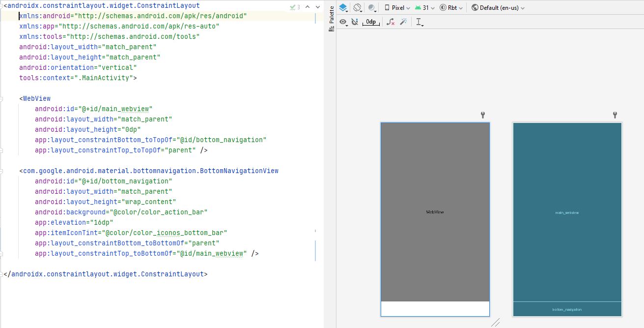The height and width of the screenshot is (328, 644).
Task: Click the Clear All Constraints icon
Action: coord(390,22)
